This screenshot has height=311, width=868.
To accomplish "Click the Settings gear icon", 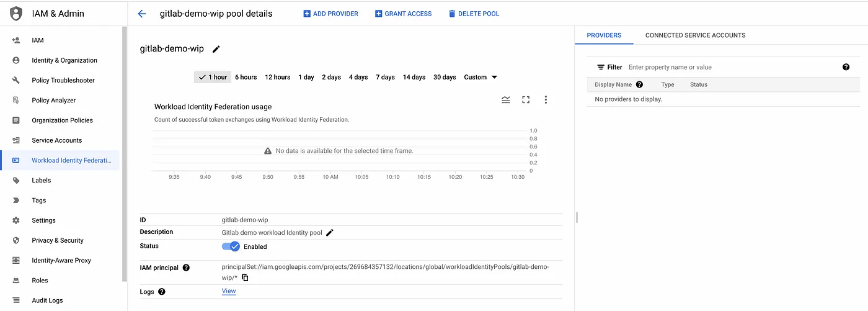I will tap(16, 220).
